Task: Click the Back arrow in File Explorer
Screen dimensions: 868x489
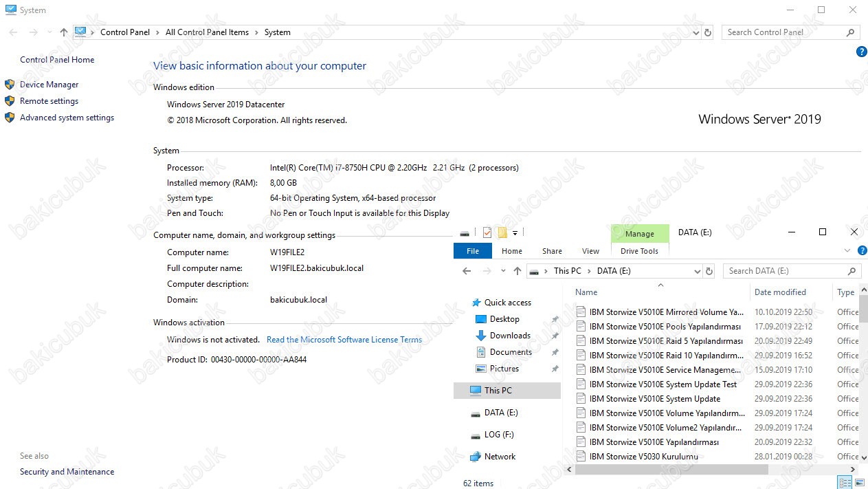Action: coord(467,271)
